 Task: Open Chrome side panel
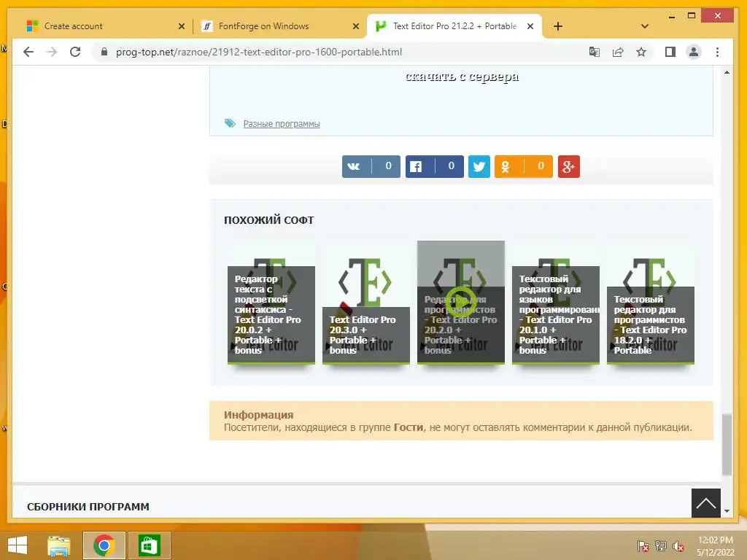(670, 52)
